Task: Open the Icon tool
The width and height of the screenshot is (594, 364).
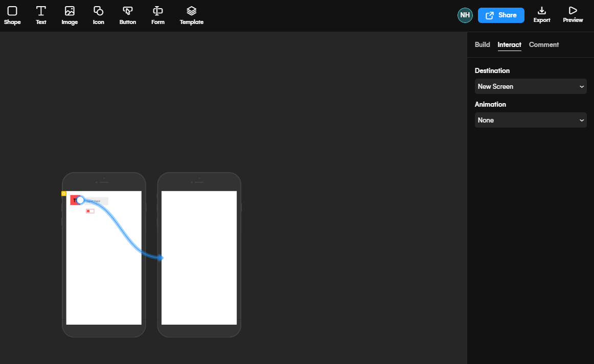Action: pos(98,15)
